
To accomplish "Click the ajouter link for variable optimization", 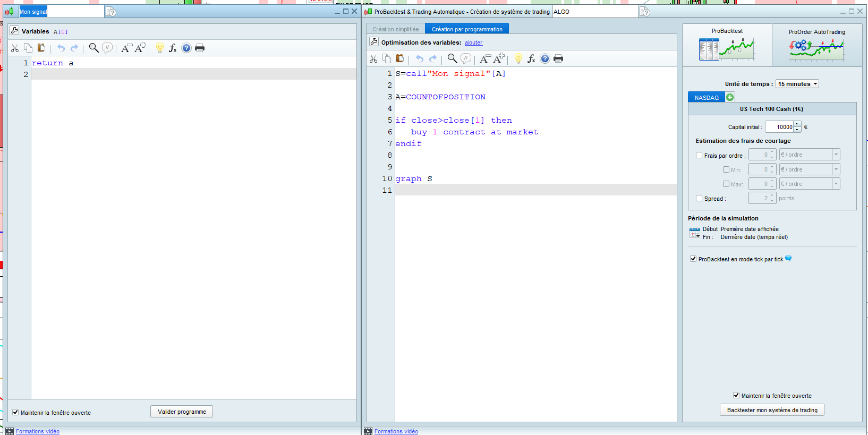I will point(473,42).
